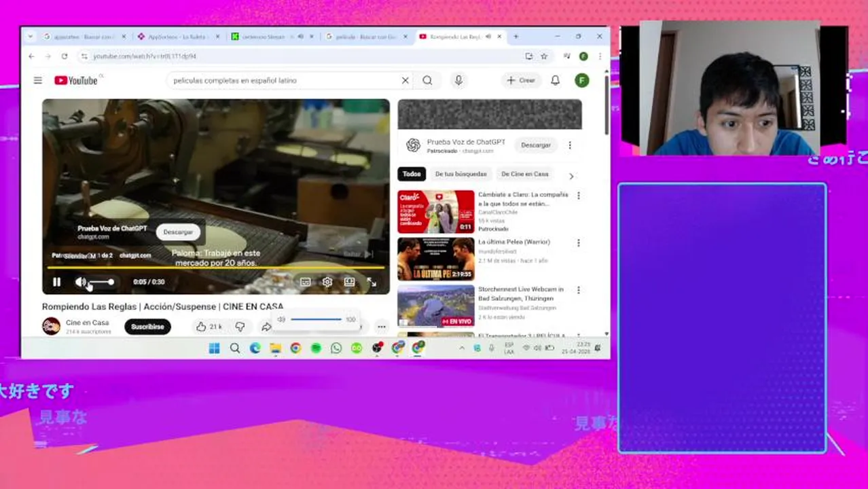Click Descargar in the sidebar ad
This screenshot has height=489, width=868.
[536, 145]
